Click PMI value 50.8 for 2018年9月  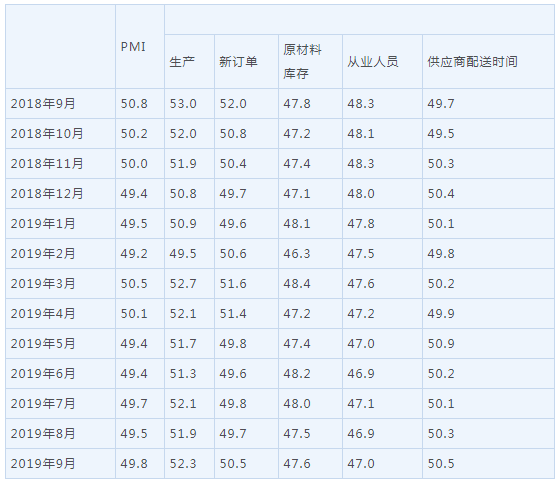[134, 104]
